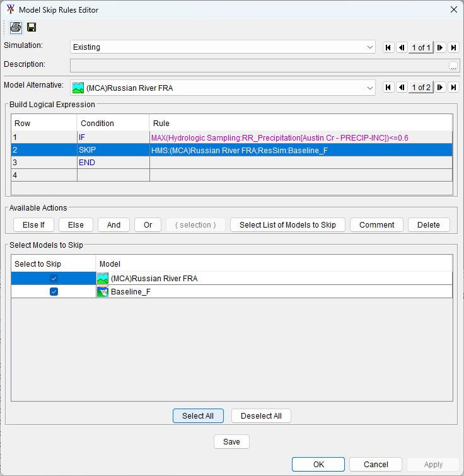
Task: Click the Model column header
Action: pyautogui.click(x=274, y=264)
